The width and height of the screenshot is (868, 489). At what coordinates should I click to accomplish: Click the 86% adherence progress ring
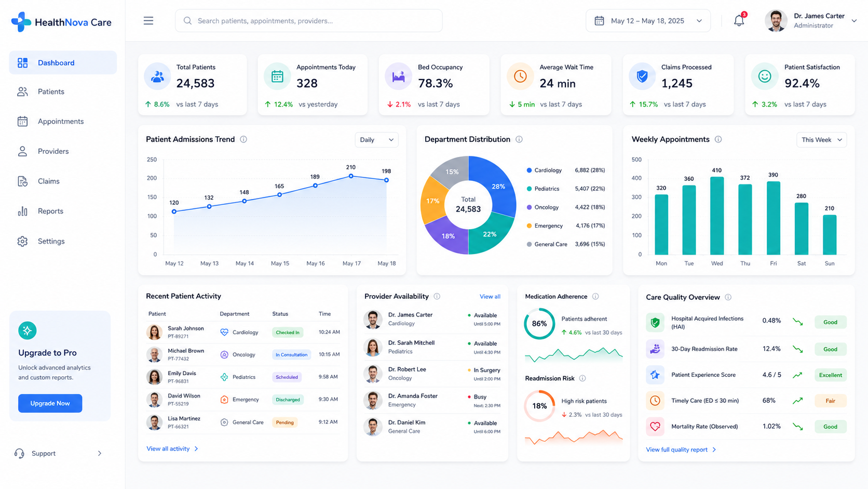pyautogui.click(x=539, y=324)
